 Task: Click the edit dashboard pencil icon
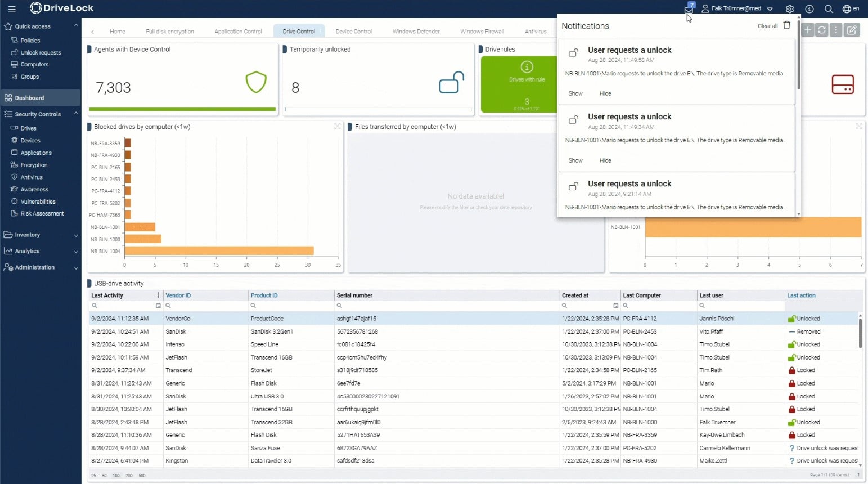[852, 30]
